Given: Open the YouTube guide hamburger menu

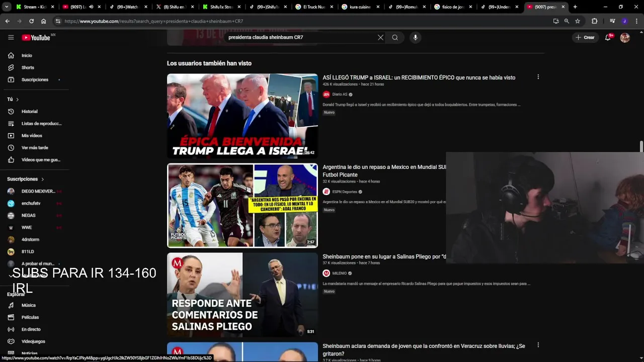Looking at the screenshot, I should coord(11,37).
